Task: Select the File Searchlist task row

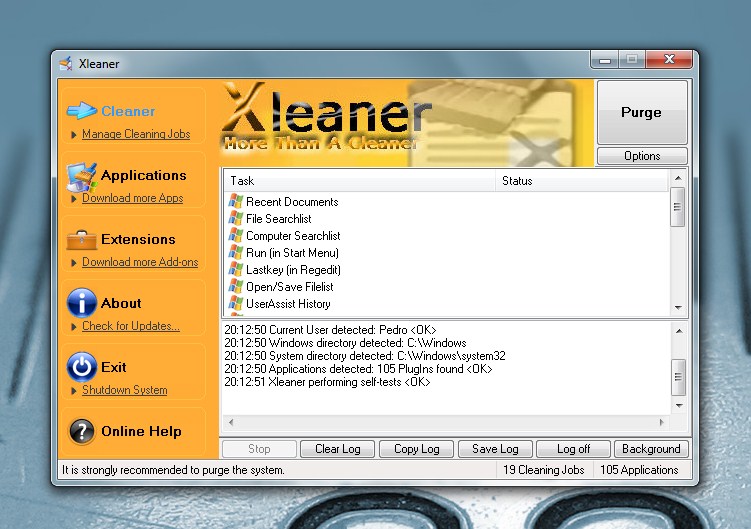Action: point(446,218)
